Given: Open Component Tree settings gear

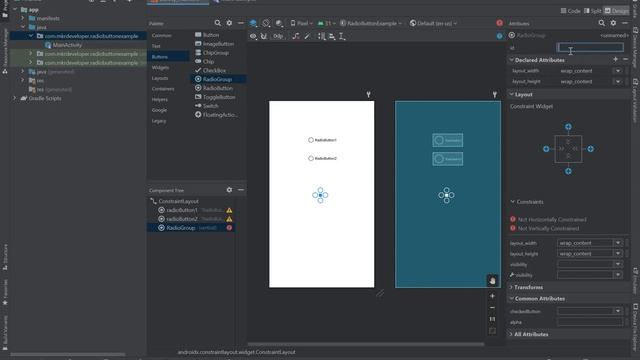Looking at the screenshot, I should 229,190.
